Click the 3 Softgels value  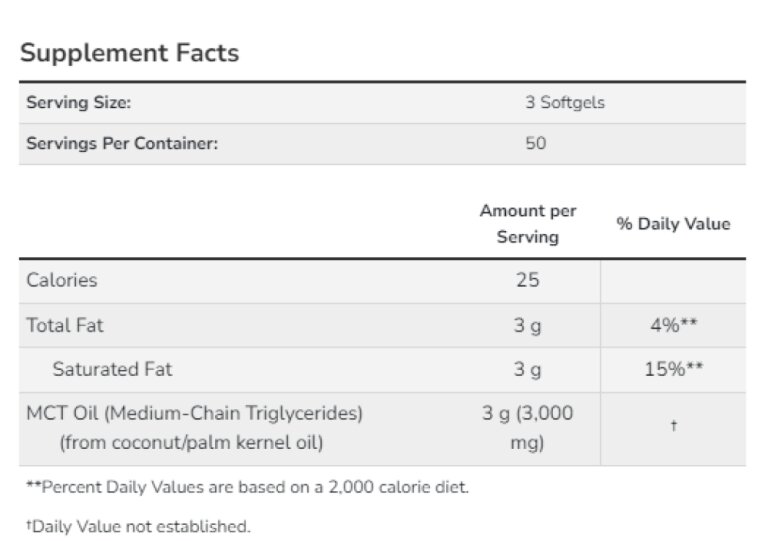(565, 102)
